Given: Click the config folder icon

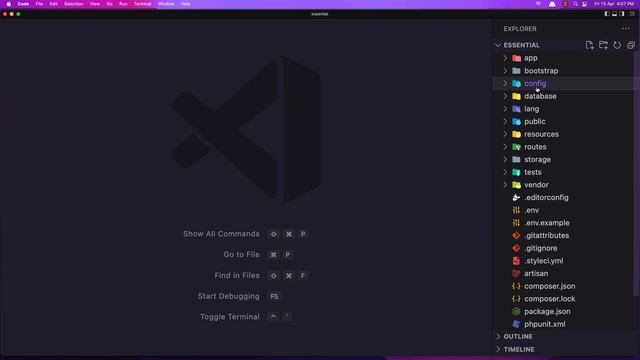Looking at the screenshot, I should [516, 83].
